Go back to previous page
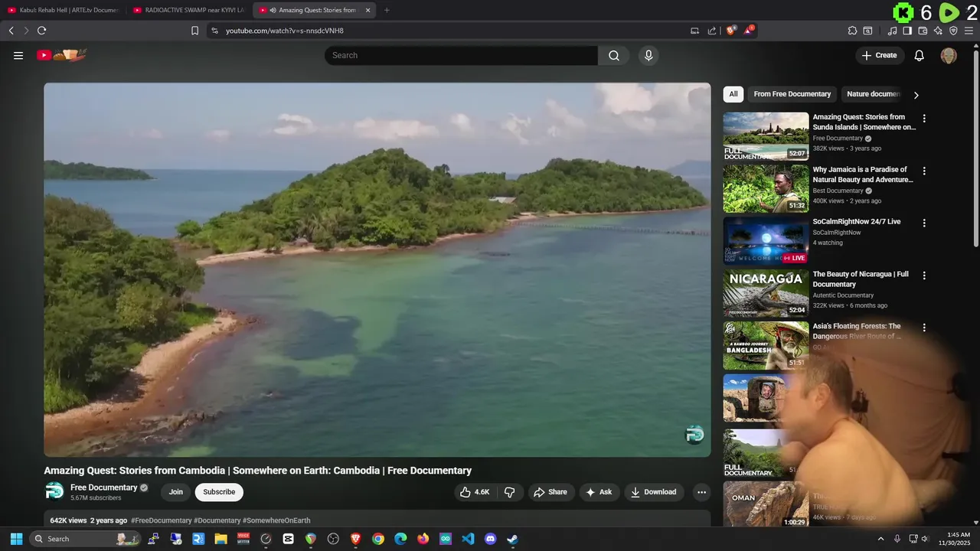This screenshot has height=551, width=980. pos(11,31)
